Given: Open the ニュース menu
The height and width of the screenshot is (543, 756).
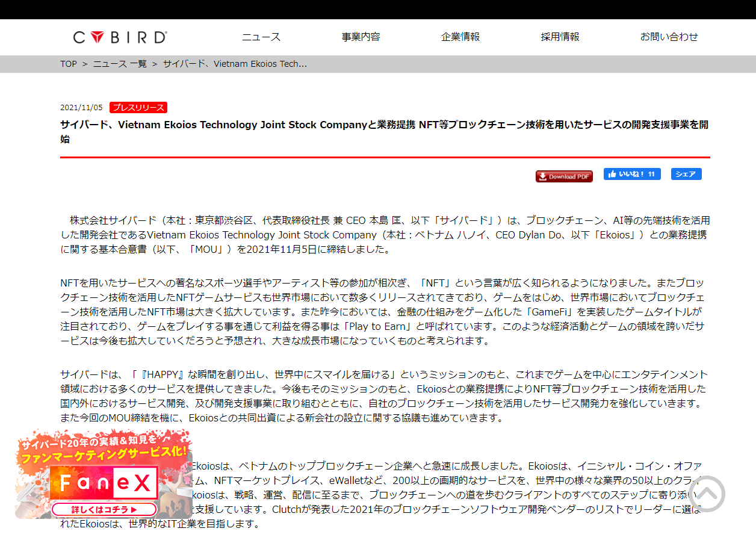Looking at the screenshot, I should 261,37.
